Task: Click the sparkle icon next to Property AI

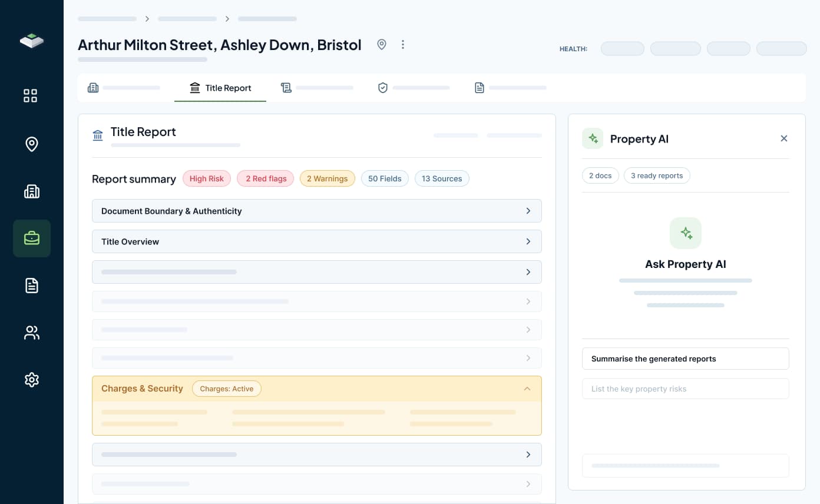Action: (593, 138)
